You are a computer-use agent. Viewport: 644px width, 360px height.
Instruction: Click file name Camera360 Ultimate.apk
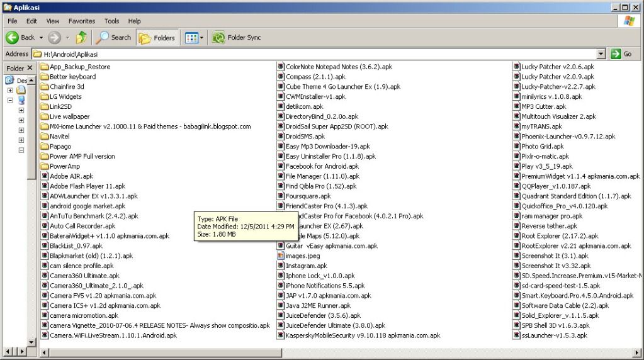(x=84, y=276)
